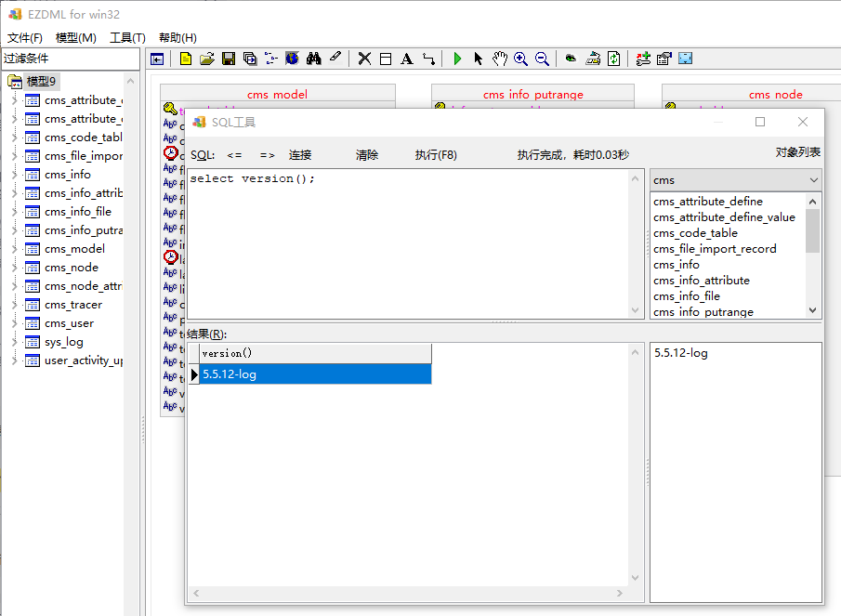The width and height of the screenshot is (841, 616).
Task: Open a file using the folder icon
Action: pyautogui.click(x=207, y=59)
